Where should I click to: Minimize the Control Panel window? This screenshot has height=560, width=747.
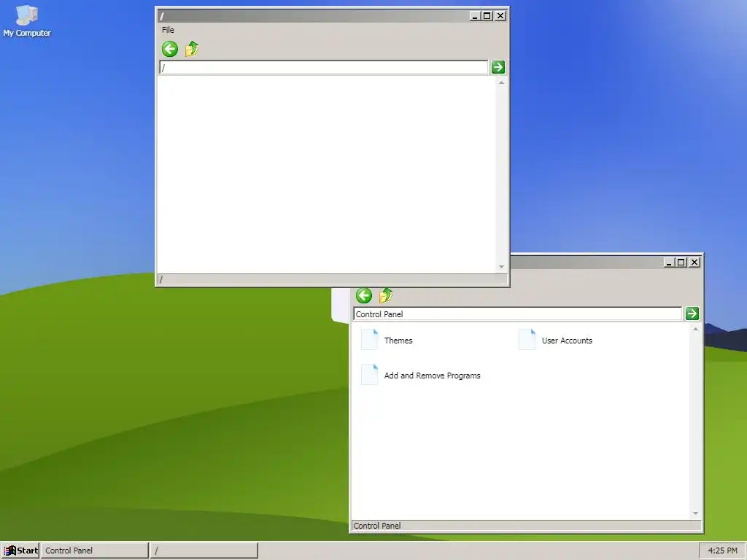[x=669, y=262]
